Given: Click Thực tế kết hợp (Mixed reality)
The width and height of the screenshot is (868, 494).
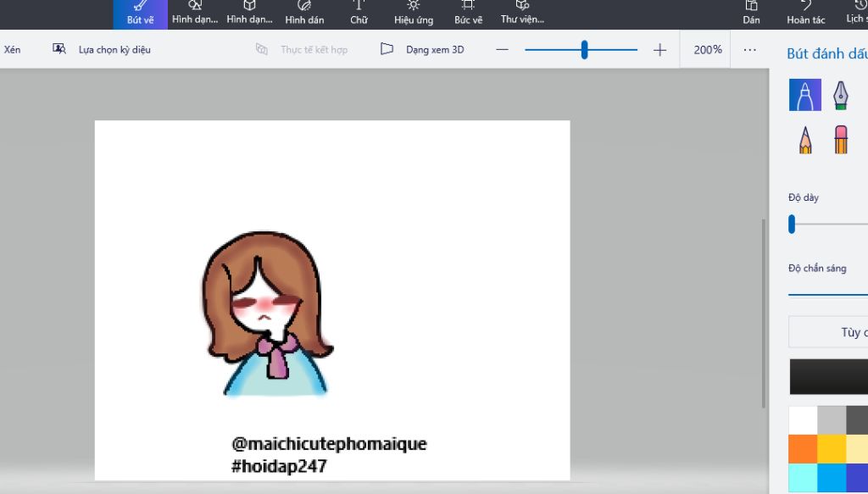Looking at the screenshot, I should [302, 50].
